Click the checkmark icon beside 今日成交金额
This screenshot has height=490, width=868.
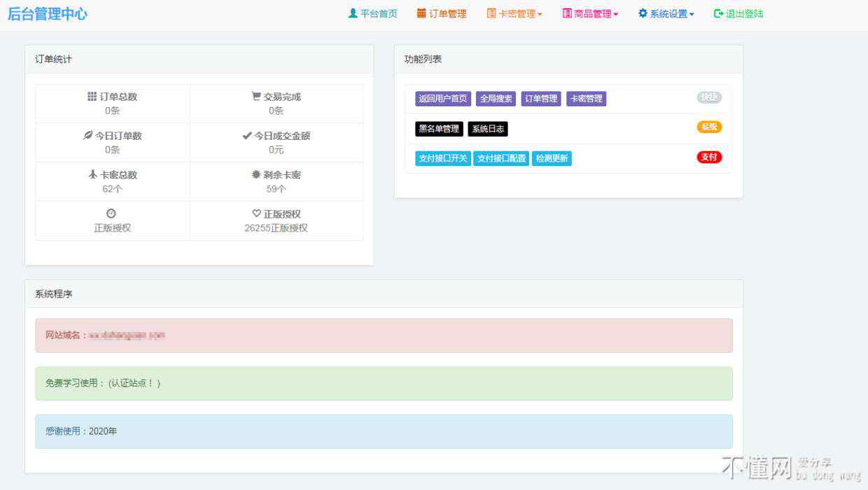point(246,136)
